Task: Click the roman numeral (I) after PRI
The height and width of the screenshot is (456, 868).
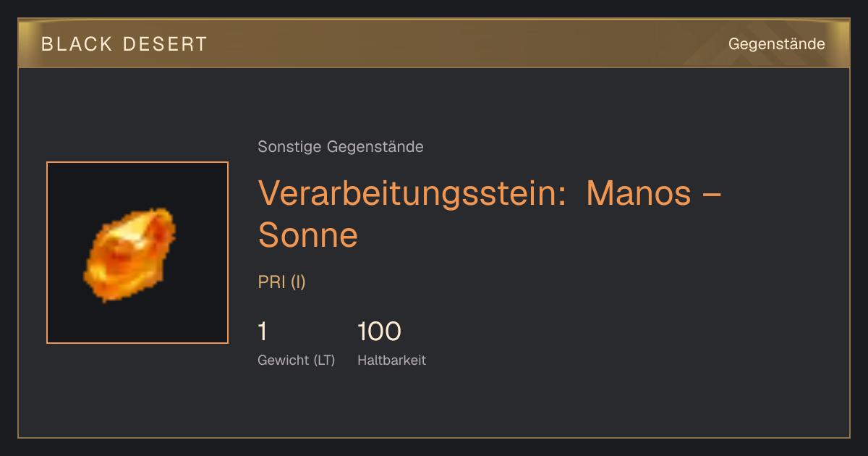Action: pyautogui.click(x=298, y=282)
